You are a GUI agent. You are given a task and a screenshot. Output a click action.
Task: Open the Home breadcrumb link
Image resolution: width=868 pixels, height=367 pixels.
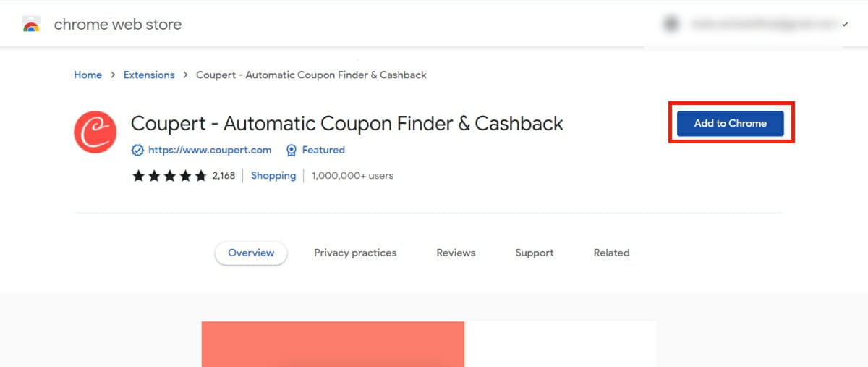[88, 75]
